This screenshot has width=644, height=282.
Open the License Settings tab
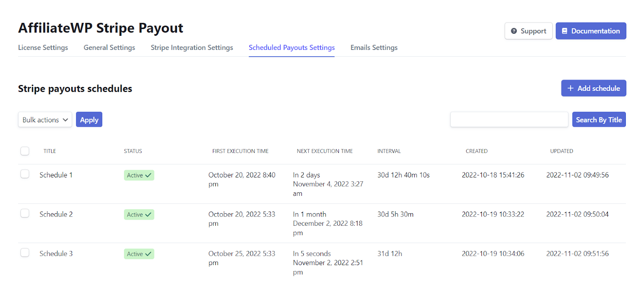pos(43,47)
